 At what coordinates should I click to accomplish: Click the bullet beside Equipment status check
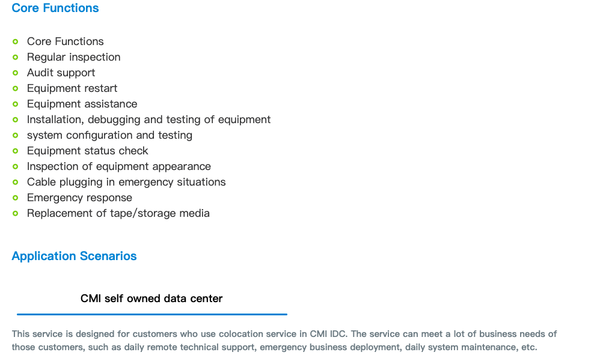point(15,151)
